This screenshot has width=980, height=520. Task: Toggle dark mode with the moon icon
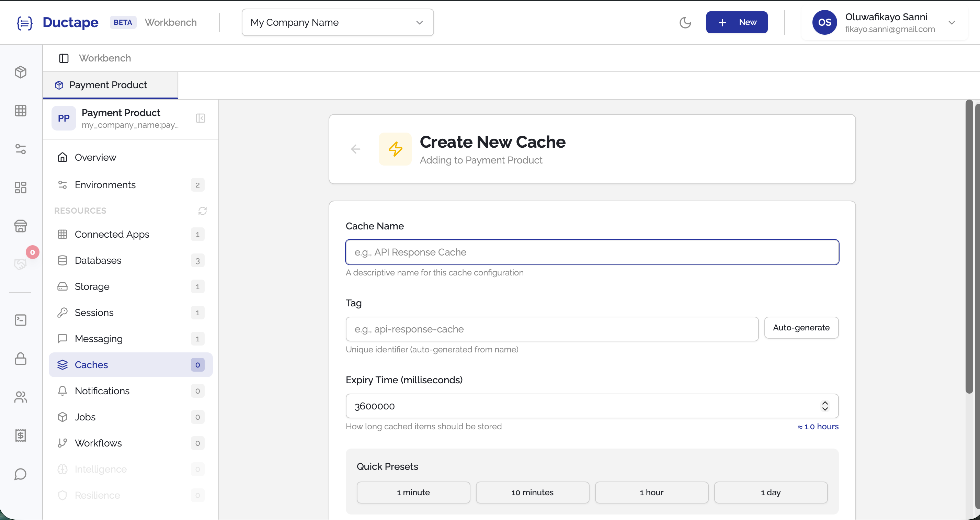[685, 22]
